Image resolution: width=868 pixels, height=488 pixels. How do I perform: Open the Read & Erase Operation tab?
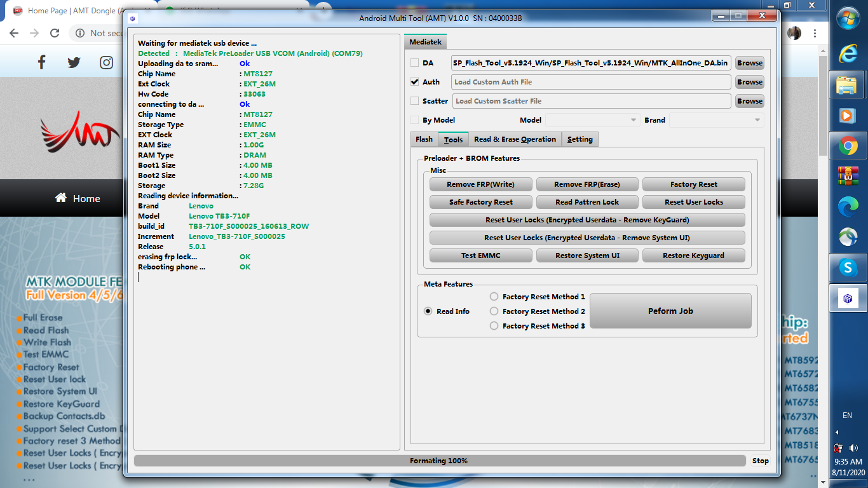515,139
